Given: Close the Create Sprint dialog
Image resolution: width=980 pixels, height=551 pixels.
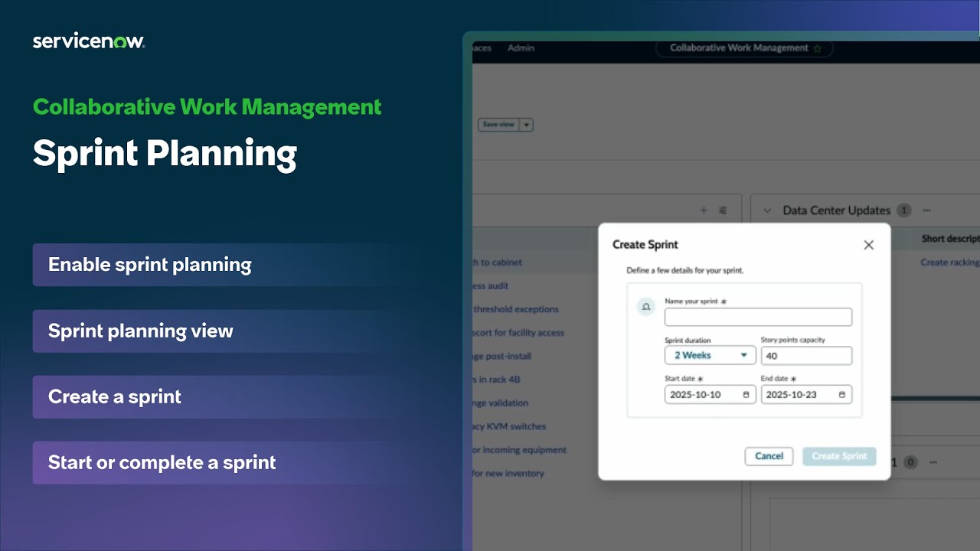Looking at the screenshot, I should pyautogui.click(x=868, y=245).
